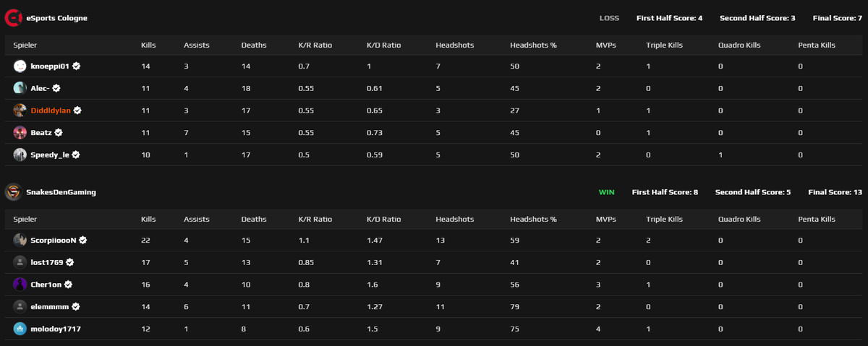Click the LOSS result label
Image resolution: width=868 pixels, height=346 pixels.
610,18
